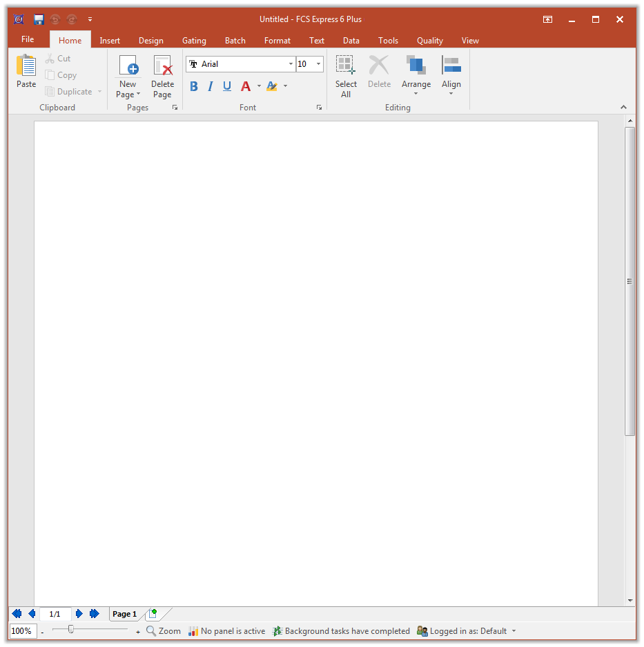Go to first page arrow icon

coord(17,614)
